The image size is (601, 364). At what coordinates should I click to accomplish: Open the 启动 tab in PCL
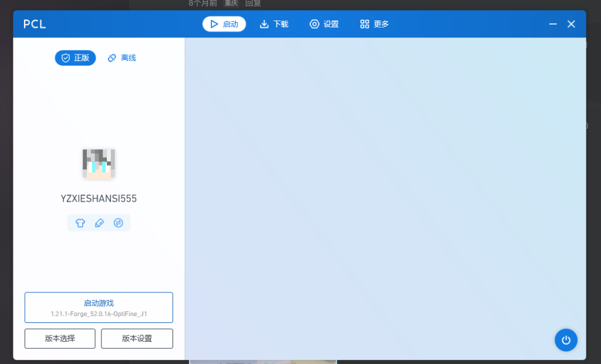click(224, 24)
